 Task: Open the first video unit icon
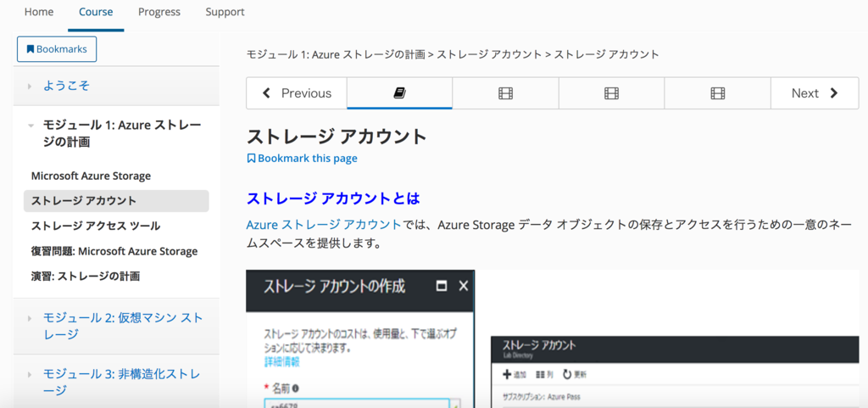point(505,93)
